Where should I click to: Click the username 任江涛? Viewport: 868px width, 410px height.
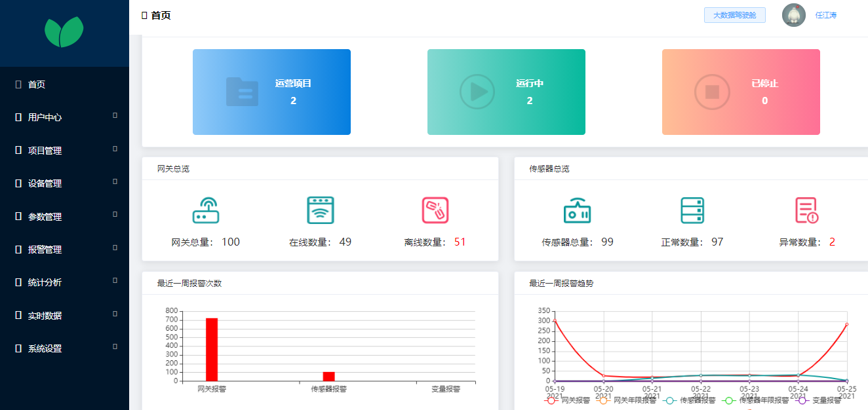pos(826,15)
